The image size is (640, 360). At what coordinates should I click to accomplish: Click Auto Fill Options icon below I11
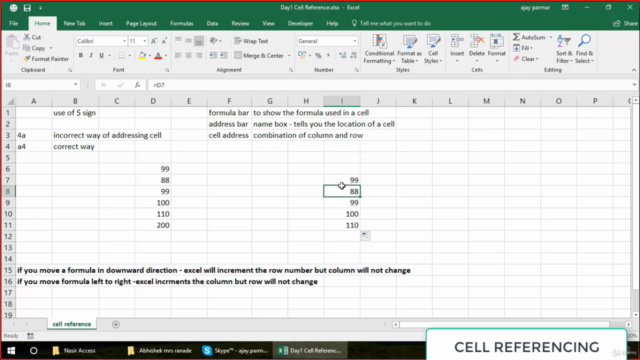(x=365, y=236)
